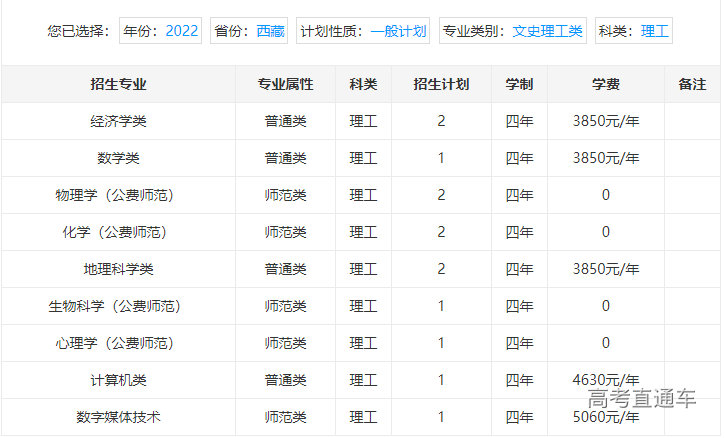The image size is (725, 438).
Task: Click 心理学（公费师范） major name
Action: [x=118, y=343]
